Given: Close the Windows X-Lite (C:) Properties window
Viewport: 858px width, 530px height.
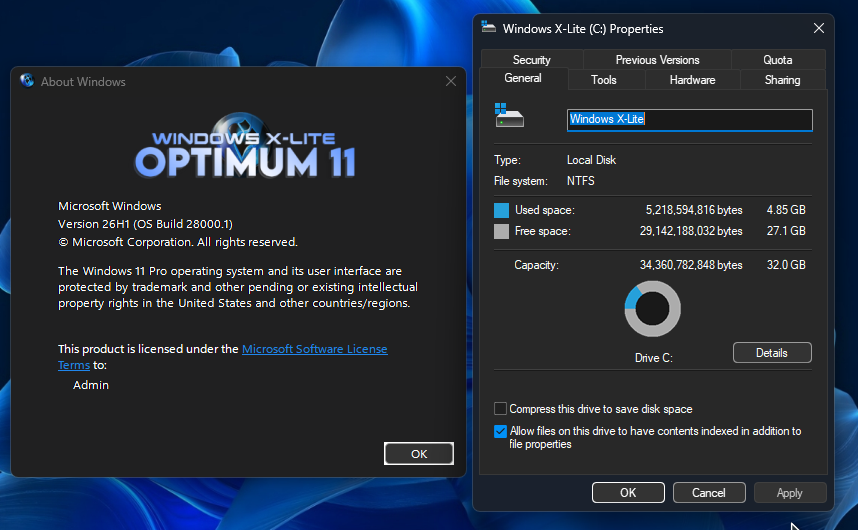Looking at the screenshot, I should point(819,28).
